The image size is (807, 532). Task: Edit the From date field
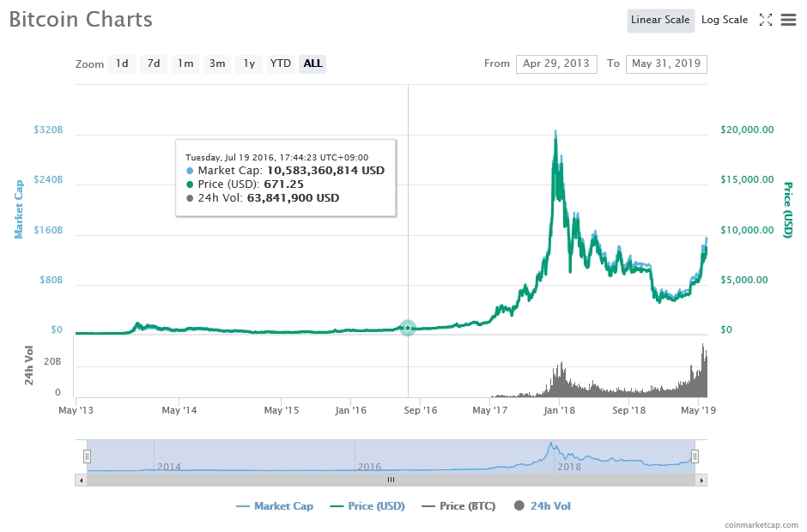coord(556,63)
